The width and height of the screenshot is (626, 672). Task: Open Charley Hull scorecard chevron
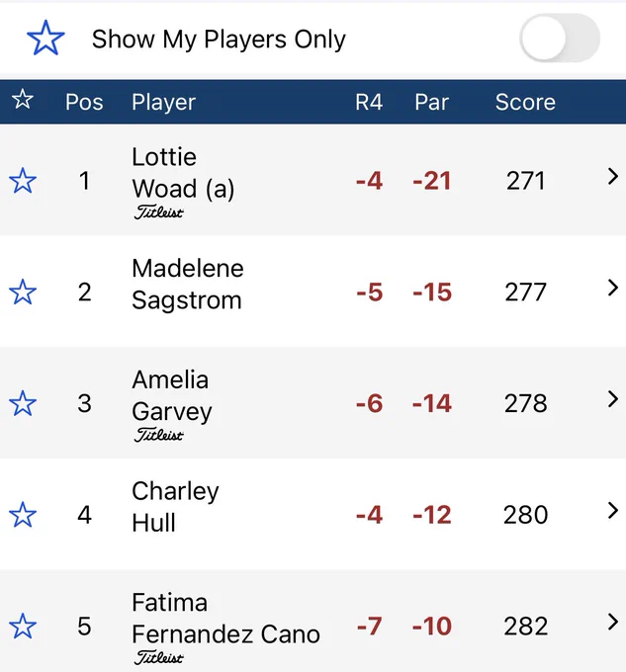tap(613, 511)
